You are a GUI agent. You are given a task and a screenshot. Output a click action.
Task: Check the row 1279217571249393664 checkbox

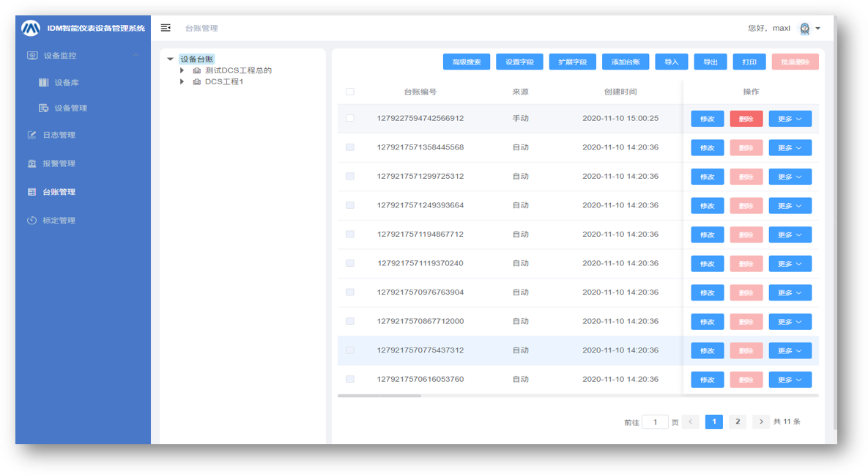point(350,205)
